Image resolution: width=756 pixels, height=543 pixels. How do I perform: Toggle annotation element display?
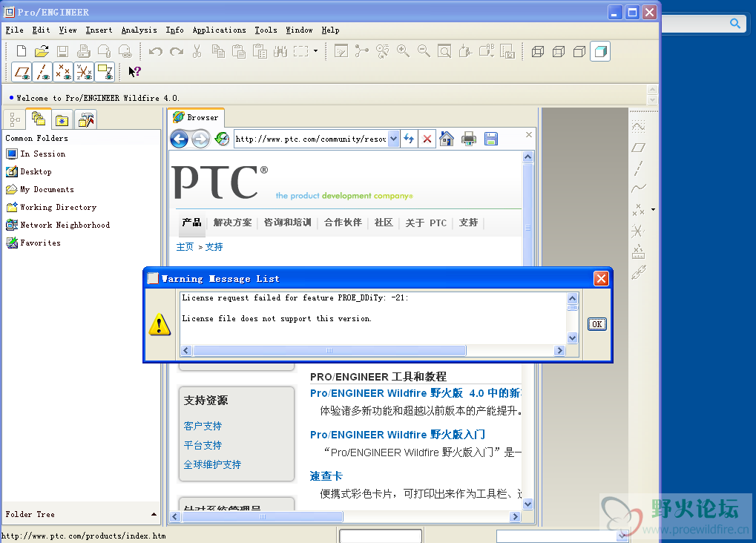pyautogui.click(x=105, y=72)
